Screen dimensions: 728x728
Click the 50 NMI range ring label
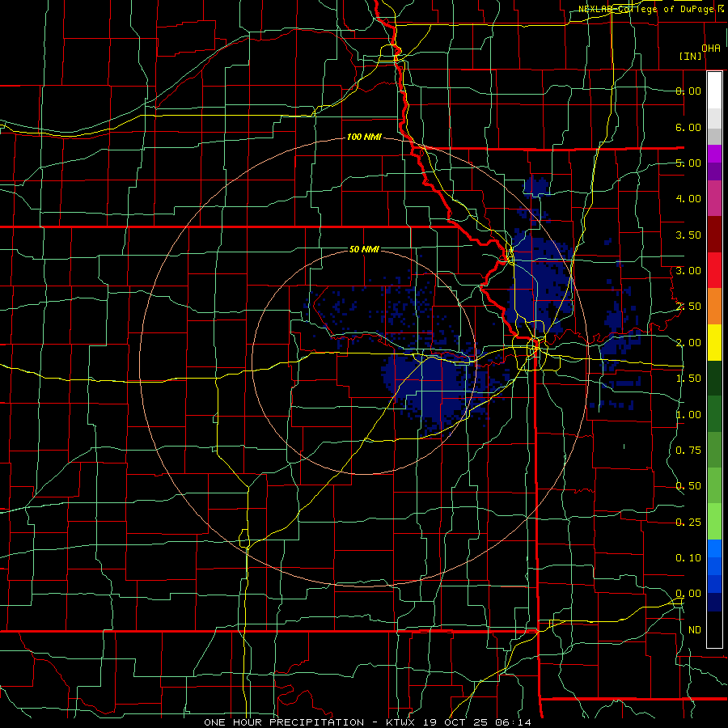tap(364, 250)
